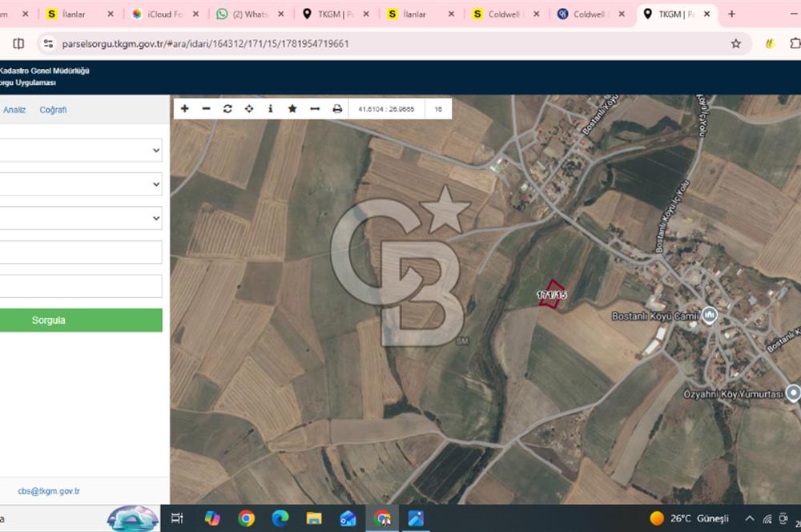The width and height of the screenshot is (801, 532).
Task: Open File Explorer from the taskbar
Action: click(314, 518)
